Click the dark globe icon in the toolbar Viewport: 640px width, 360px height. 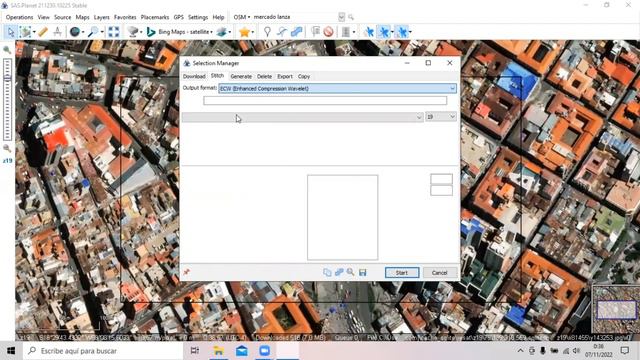coord(74,32)
